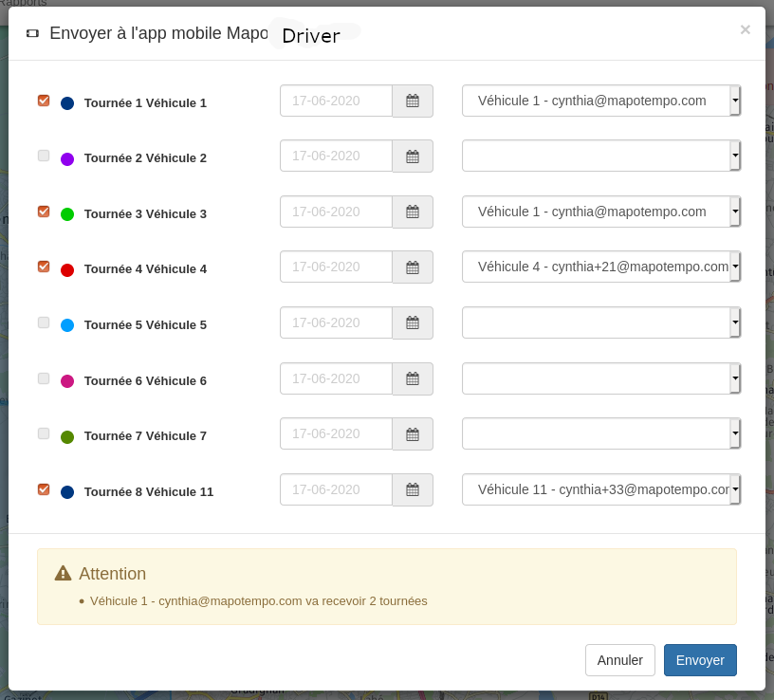Focus the date field for Tournée 4
The image size is (774, 700).
click(336, 267)
